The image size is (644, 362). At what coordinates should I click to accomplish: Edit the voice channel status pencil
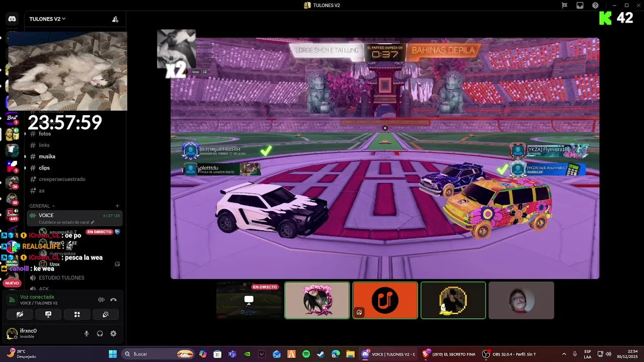pyautogui.click(x=93, y=222)
